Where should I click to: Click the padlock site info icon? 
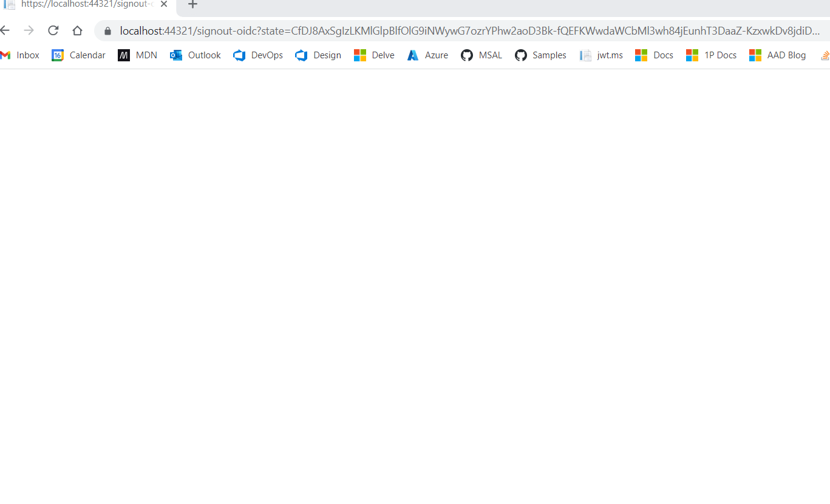108,30
